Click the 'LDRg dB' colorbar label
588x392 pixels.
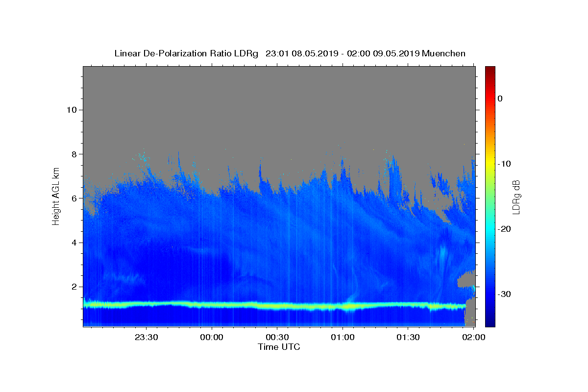point(516,197)
